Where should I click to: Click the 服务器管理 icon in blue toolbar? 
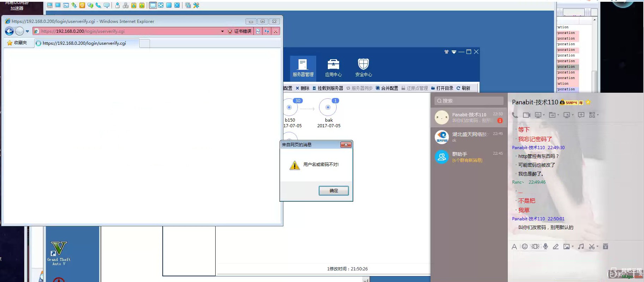[x=303, y=68]
